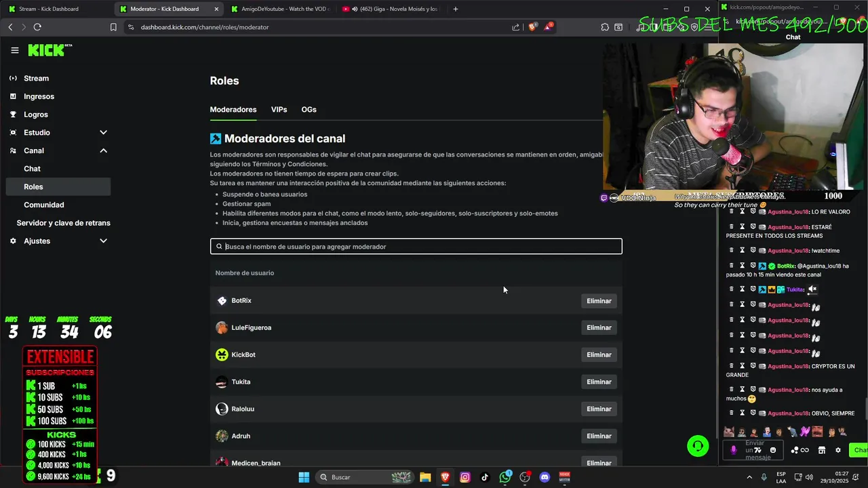Open the chat shop storefront icon
Screen dimensions: 868x488
pos(821,450)
